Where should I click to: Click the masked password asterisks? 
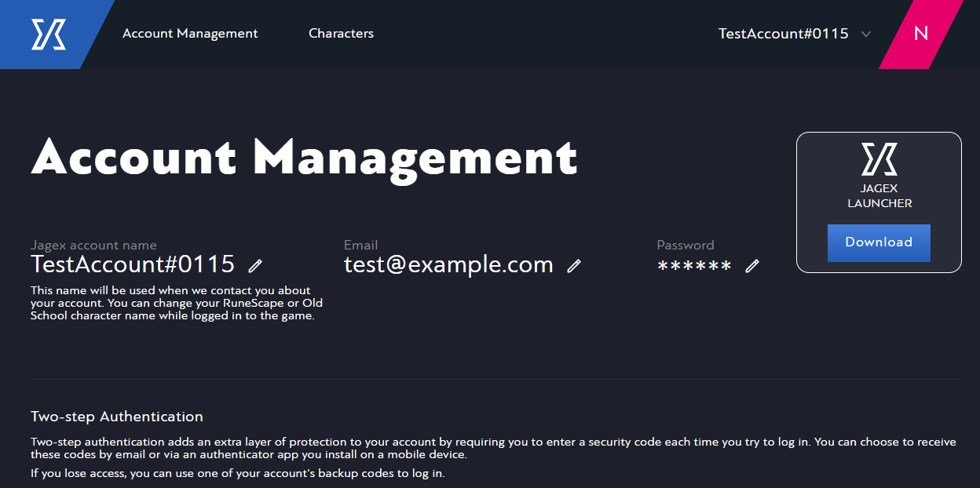[694, 267]
